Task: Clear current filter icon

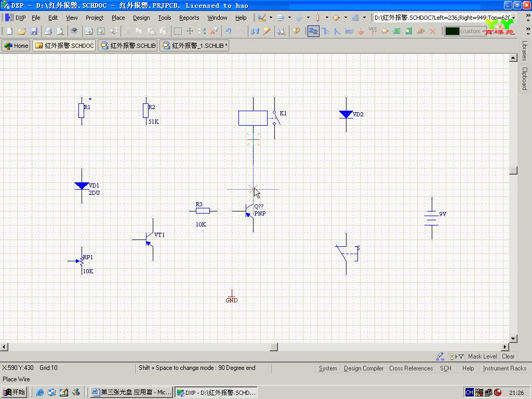Action: pos(214,31)
